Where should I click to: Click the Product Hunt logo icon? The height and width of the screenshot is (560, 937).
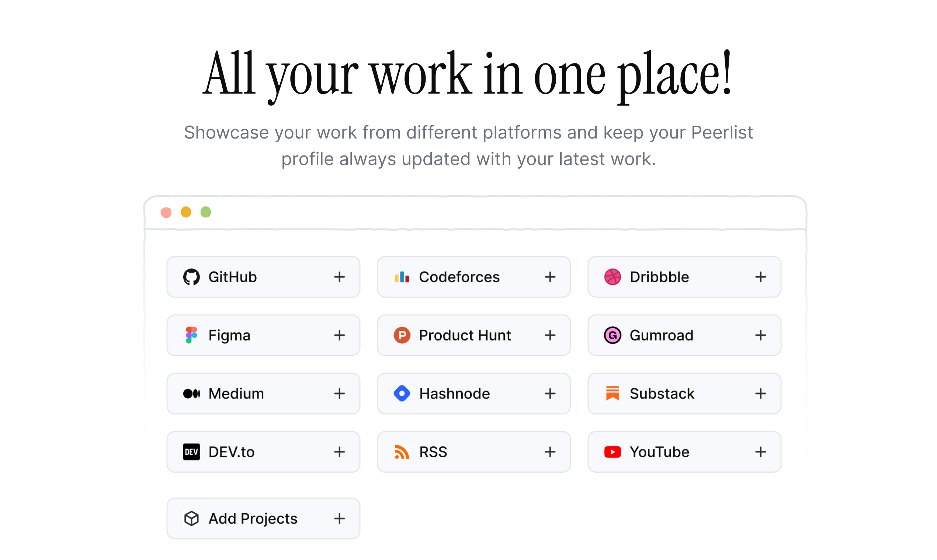(x=402, y=335)
